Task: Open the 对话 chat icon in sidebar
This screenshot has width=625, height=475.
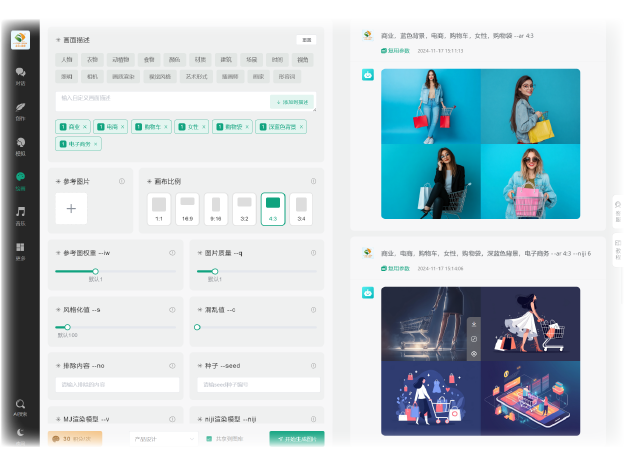Action: [x=20, y=73]
